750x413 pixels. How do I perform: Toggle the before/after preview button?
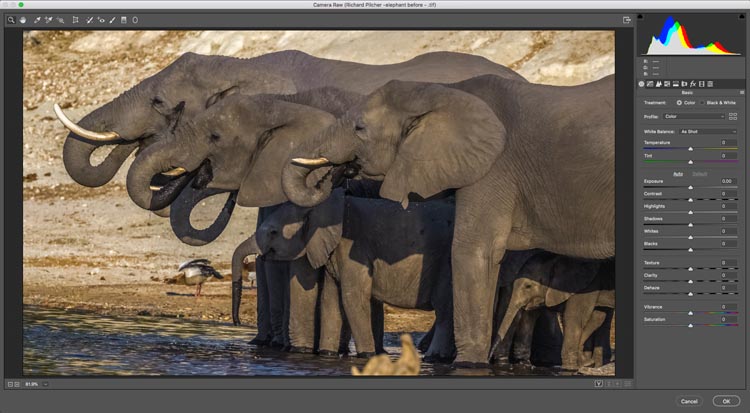pos(599,384)
